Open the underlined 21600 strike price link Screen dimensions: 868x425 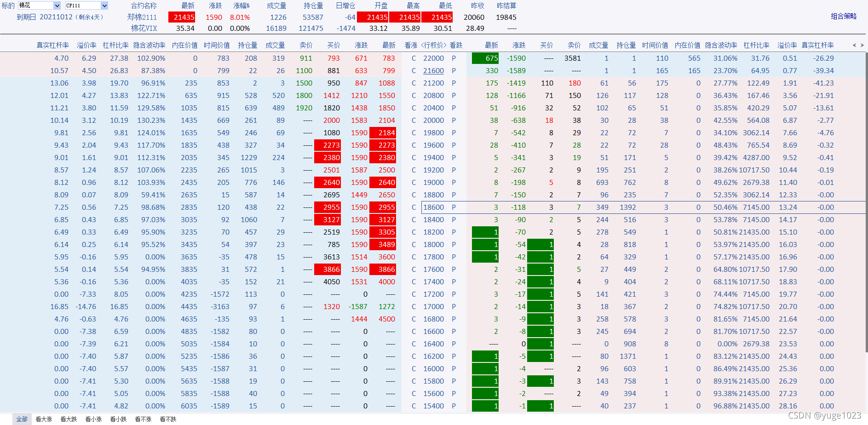[x=434, y=71]
